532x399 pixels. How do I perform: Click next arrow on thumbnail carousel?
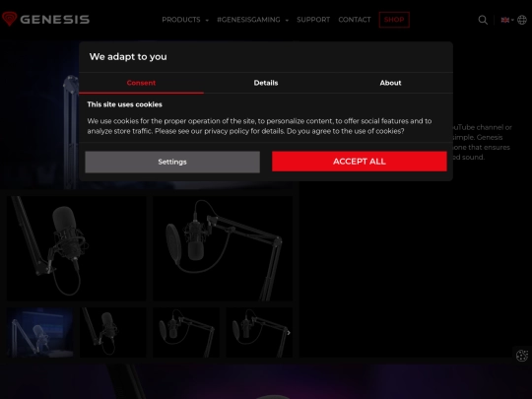tap(289, 333)
